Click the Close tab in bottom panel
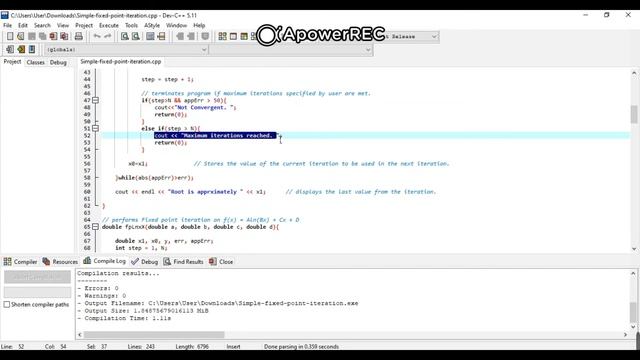The image size is (640, 360). (x=221, y=262)
